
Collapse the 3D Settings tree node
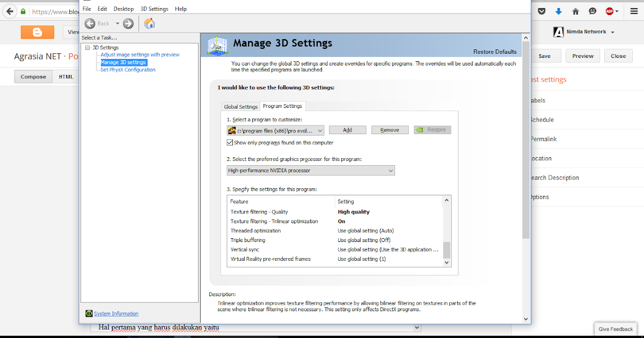[x=87, y=48]
